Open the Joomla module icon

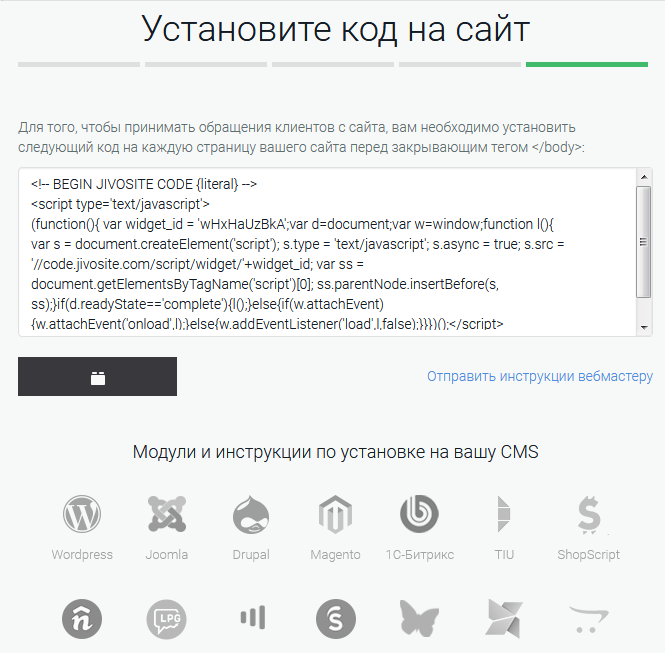[x=167, y=514]
